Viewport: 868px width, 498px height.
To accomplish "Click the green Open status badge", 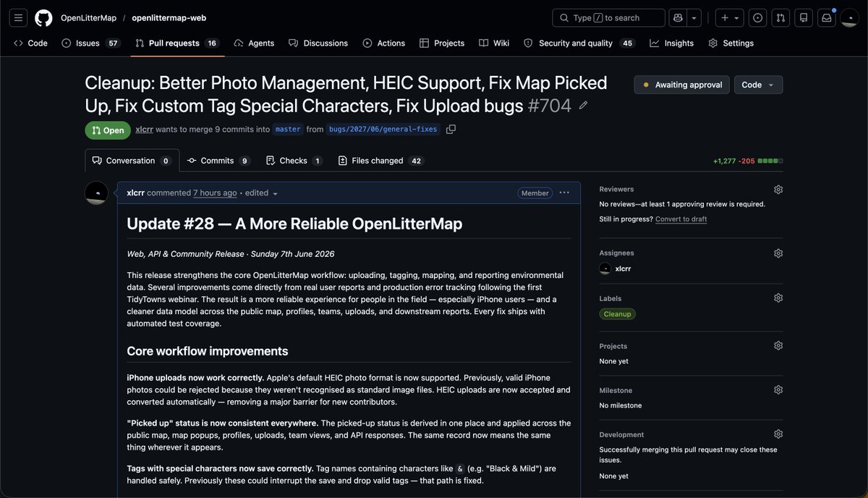I will (x=108, y=130).
